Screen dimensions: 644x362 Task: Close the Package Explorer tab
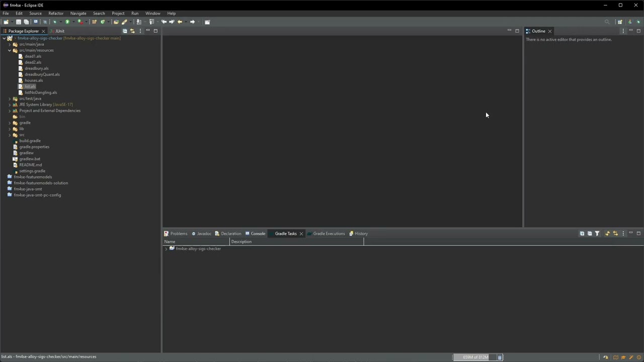(x=43, y=31)
